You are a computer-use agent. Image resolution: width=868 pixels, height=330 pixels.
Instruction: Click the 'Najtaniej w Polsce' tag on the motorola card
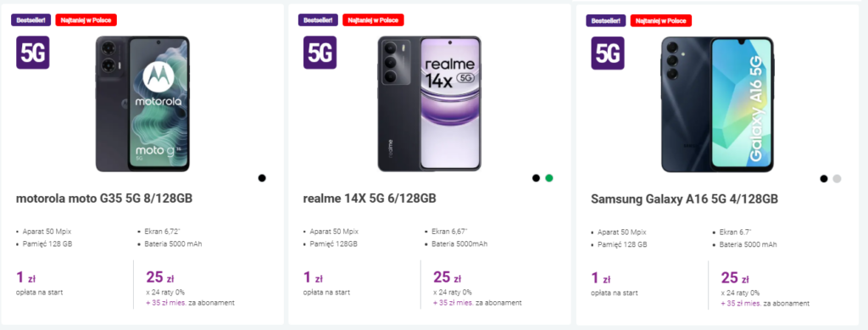[86, 20]
